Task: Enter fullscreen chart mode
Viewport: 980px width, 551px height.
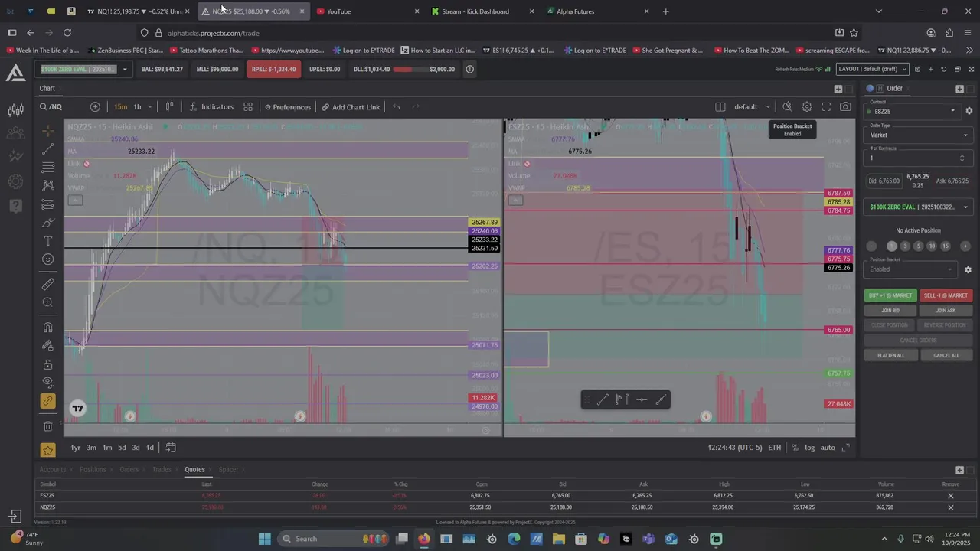Action: [x=826, y=107]
